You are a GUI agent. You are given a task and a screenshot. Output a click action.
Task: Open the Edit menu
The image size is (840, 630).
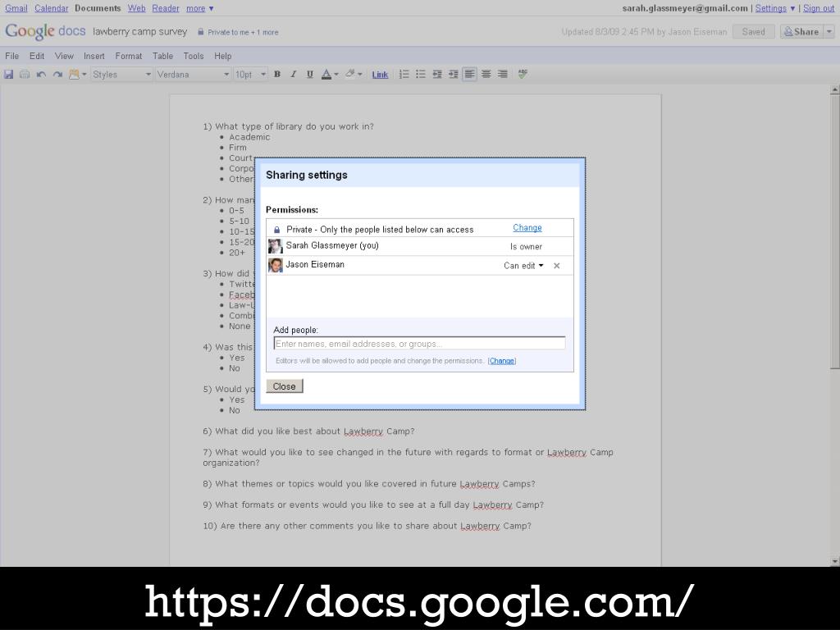[x=37, y=57]
